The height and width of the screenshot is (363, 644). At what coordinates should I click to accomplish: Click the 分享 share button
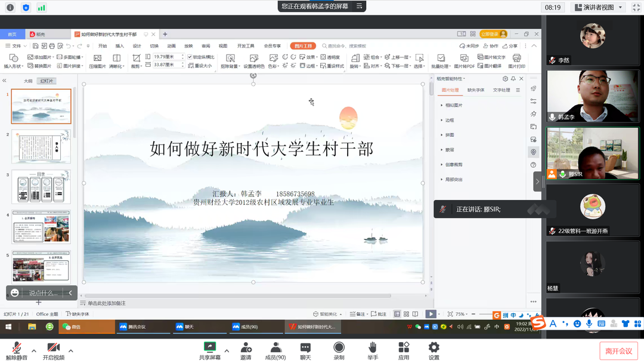[510, 46]
